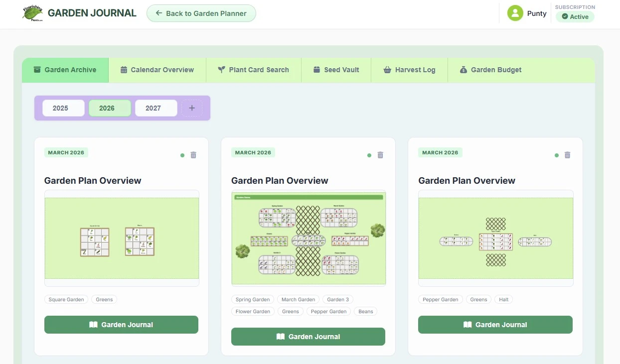This screenshot has width=620, height=364.
Task: Click the Harvest Log basket icon
Action: coord(388,70)
